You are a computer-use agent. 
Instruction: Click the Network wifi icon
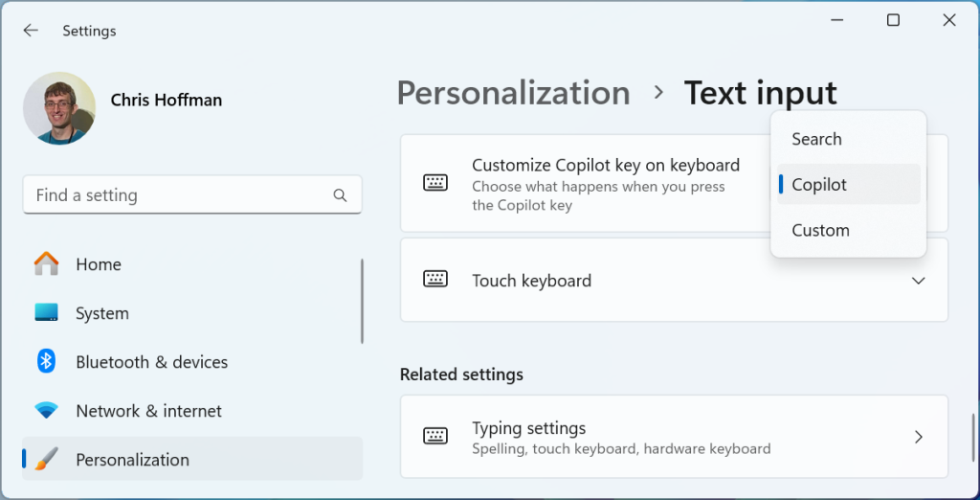46,411
